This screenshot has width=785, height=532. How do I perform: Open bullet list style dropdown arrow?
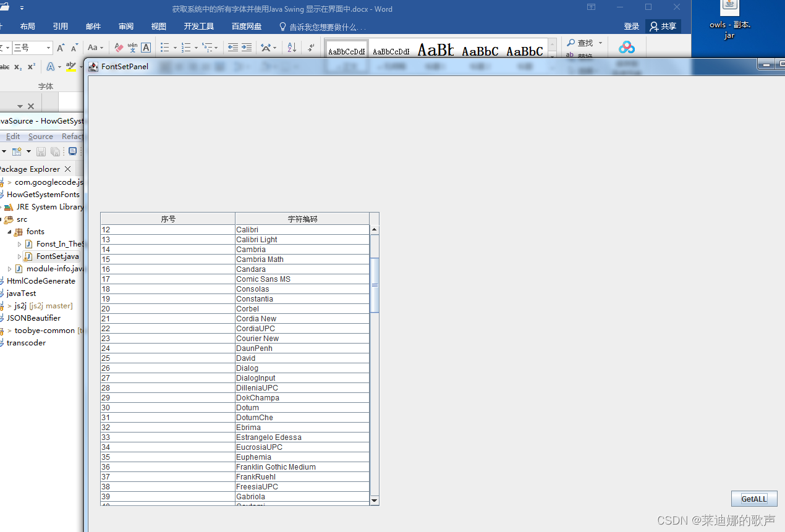click(x=175, y=48)
